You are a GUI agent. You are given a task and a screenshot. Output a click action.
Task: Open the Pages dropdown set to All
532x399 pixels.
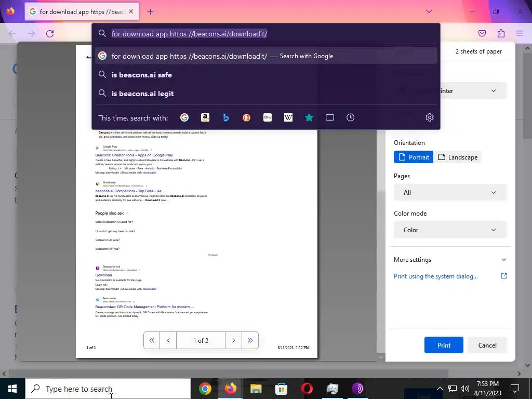click(x=450, y=193)
